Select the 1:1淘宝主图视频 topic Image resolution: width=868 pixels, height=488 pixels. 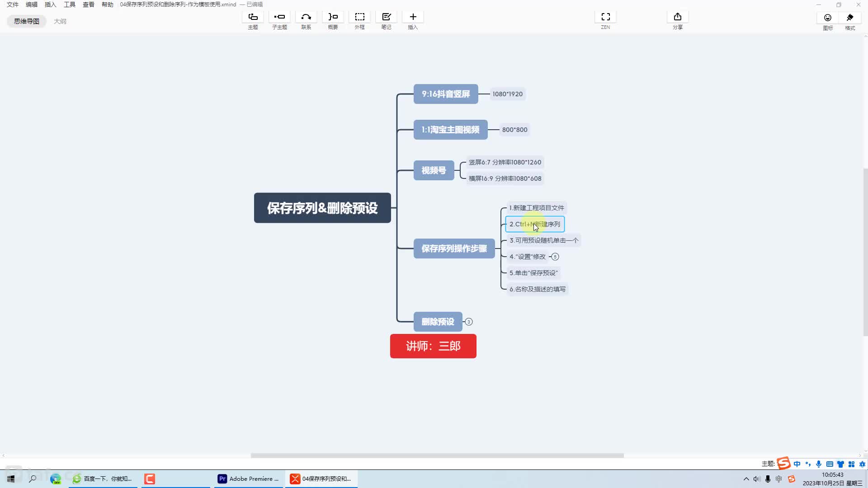tap(451, 130)
